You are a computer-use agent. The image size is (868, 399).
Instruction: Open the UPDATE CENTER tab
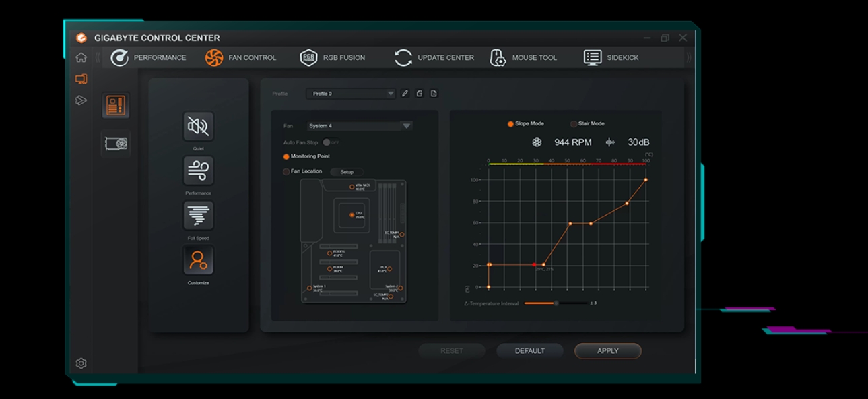446,58
